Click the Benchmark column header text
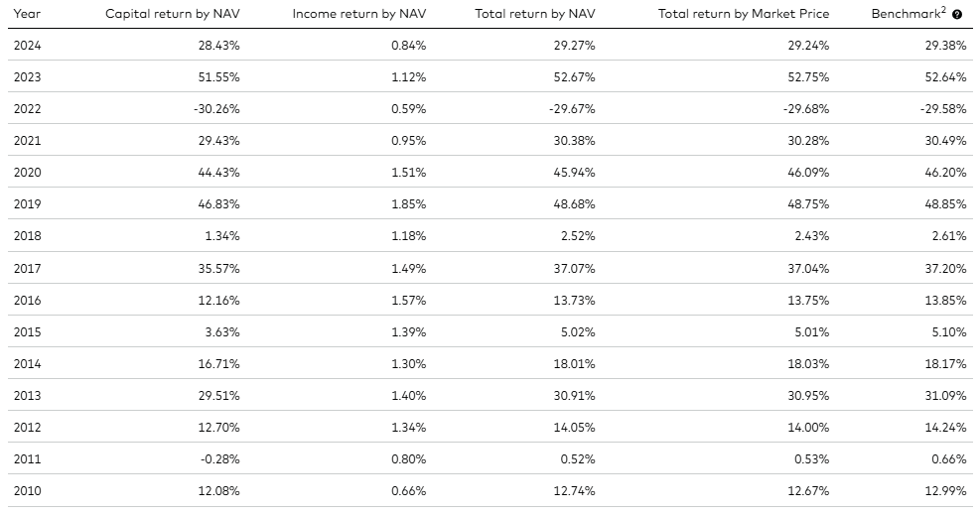 pos(908,15)
